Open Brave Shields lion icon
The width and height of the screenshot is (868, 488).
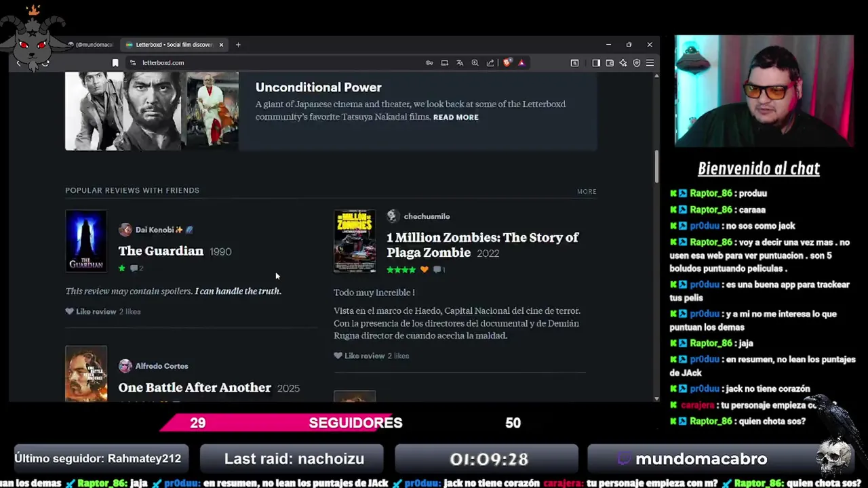click(x=507, y=62)
